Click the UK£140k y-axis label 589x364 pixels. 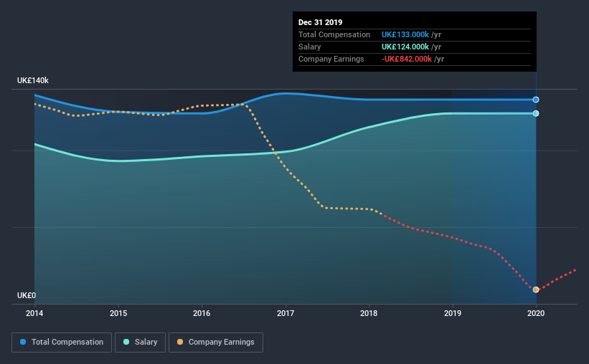coord(33,80)
